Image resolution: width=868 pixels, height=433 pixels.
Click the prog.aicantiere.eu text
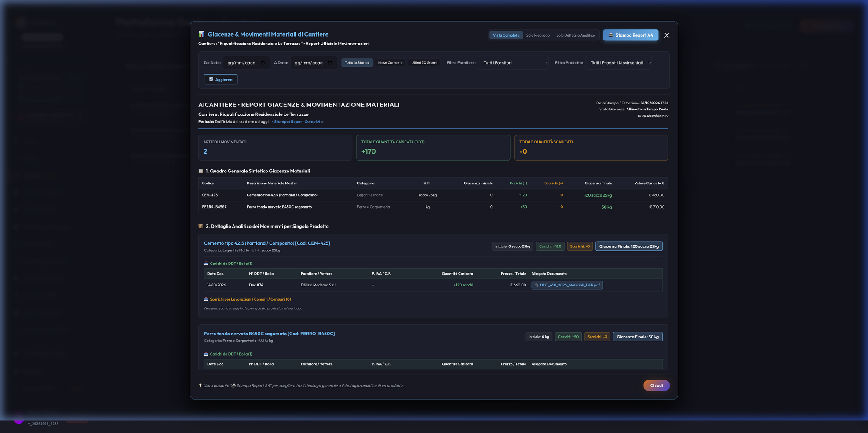coord(653,116)
